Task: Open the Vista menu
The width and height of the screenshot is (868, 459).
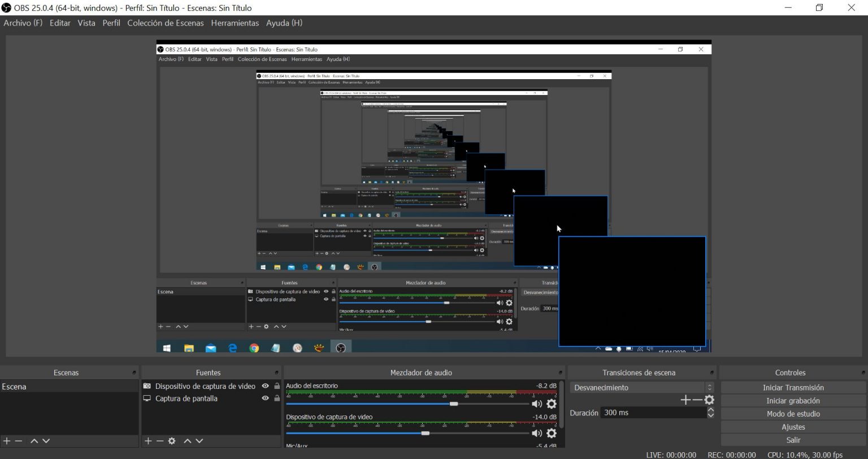Action: (x=86, y=23)
